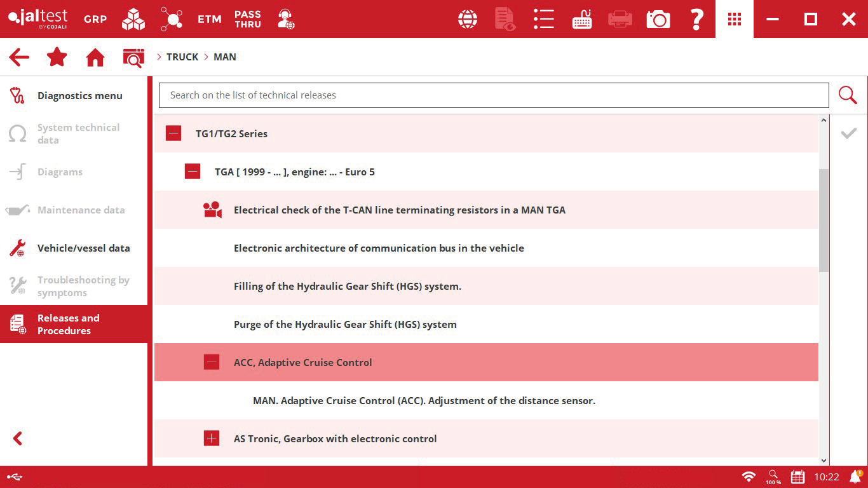Open Electronic architecture of communication bus

tap(486, 248)
